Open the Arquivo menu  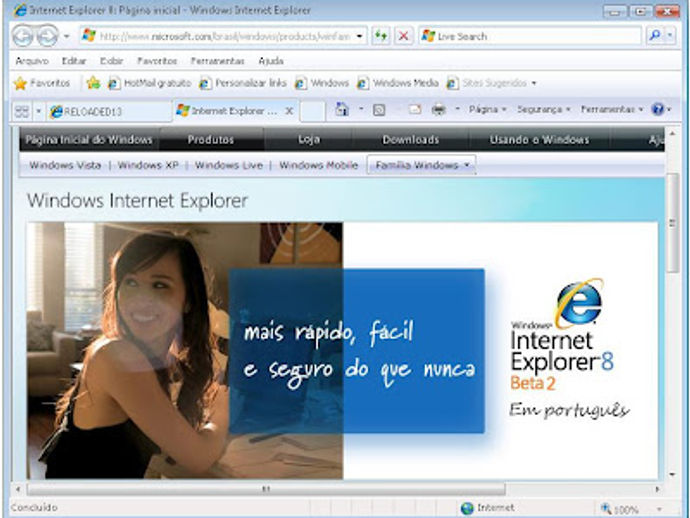tap(32, 61)
